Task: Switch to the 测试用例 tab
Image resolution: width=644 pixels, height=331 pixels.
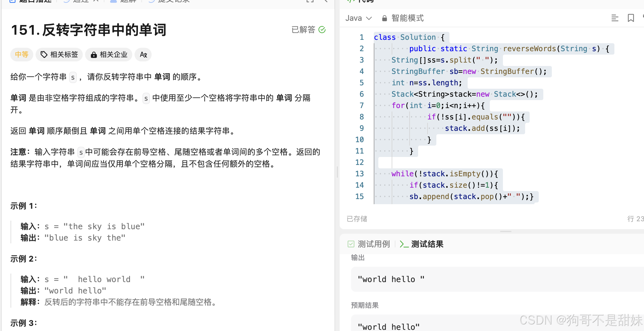Action: [x=373, y=244]
